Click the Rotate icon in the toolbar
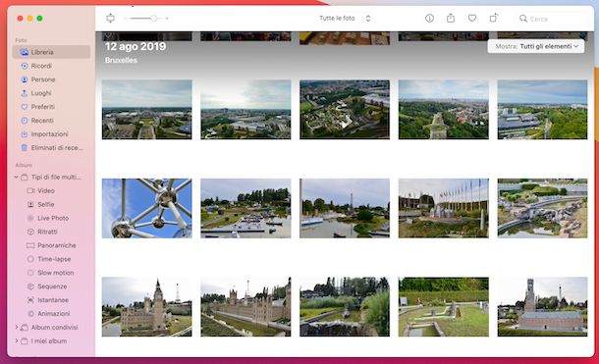This screenshot has width=599, height=364. (494, 18)
